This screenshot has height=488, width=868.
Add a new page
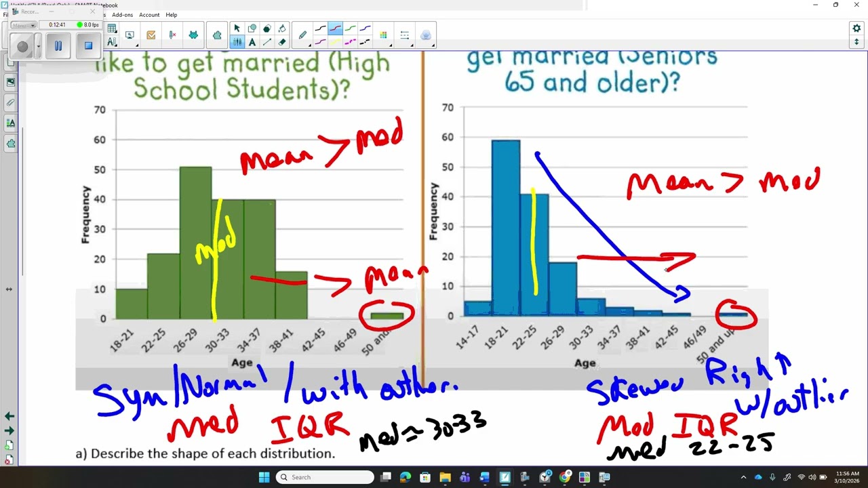(9, 445)
